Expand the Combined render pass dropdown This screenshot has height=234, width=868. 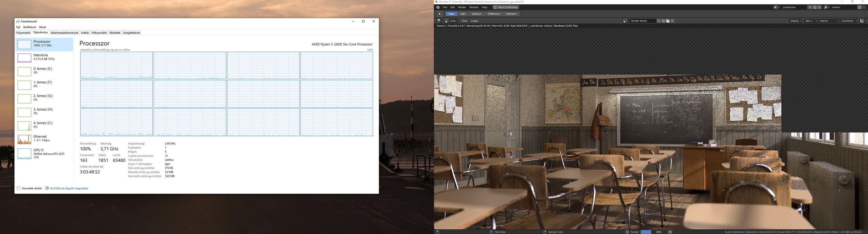[x=849, y=21]
